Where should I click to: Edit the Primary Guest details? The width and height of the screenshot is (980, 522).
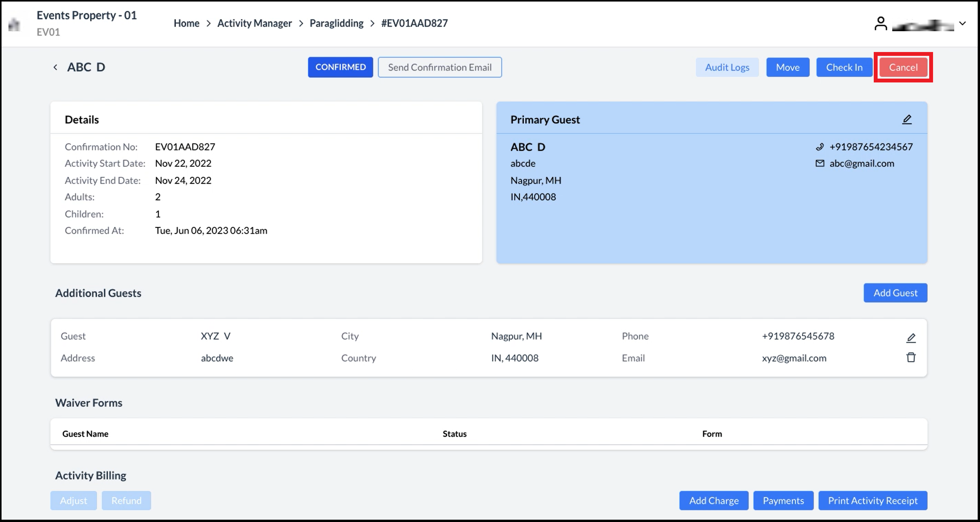coord(907,119)
